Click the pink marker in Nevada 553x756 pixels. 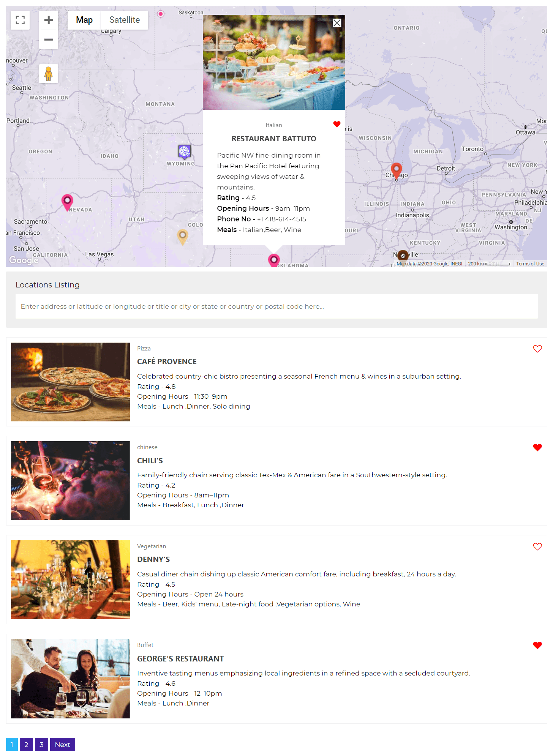(x=67, y=202)
